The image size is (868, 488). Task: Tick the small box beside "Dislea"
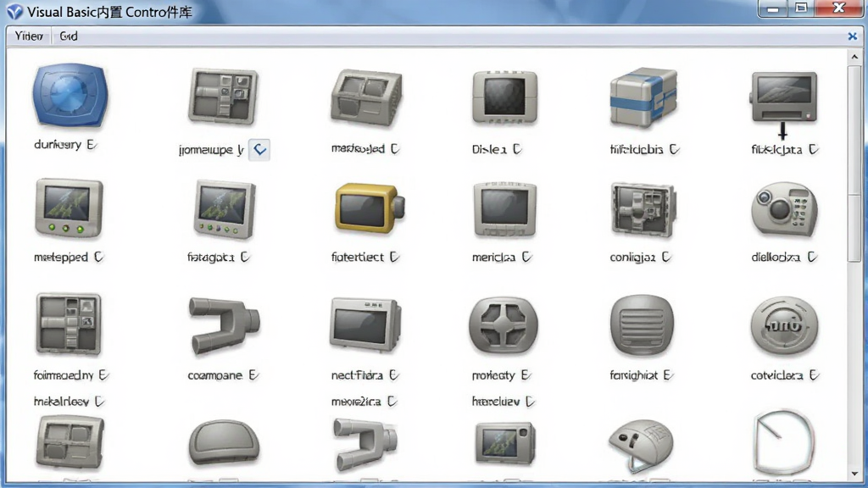click(516, 149)
